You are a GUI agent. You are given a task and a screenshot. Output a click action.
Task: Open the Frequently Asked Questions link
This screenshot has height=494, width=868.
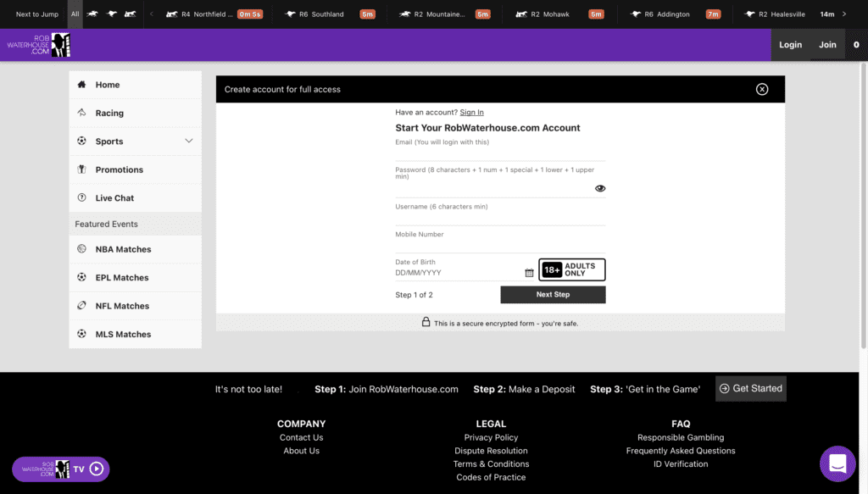point(681,451)
